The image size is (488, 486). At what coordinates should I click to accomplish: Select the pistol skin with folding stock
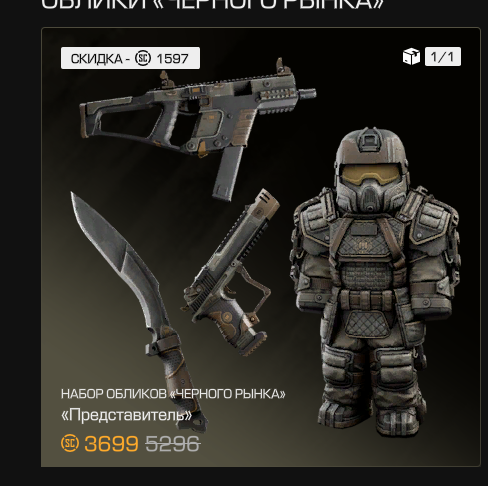pos(230,272)
